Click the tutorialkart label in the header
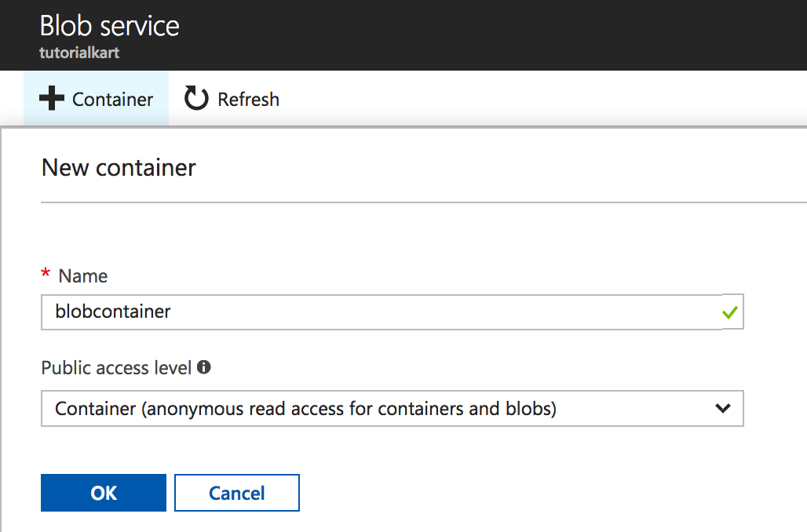Viewport: 807px width, 532px height. (79, 53)
